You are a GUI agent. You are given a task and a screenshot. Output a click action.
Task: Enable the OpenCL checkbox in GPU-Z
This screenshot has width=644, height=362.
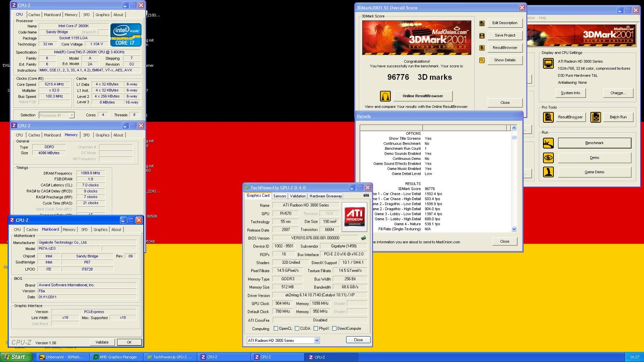pos(276,329)
